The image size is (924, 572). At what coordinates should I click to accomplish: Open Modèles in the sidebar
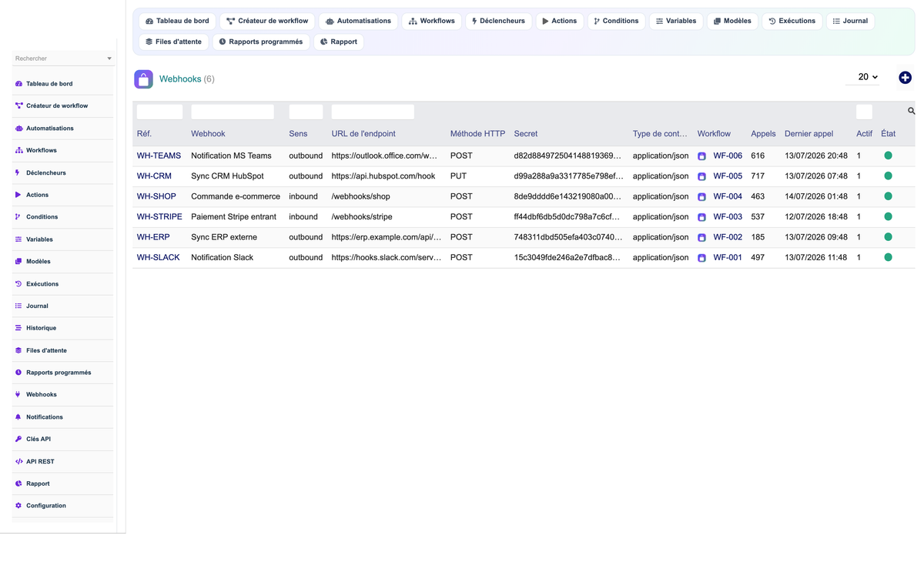[x=38, y=261]
